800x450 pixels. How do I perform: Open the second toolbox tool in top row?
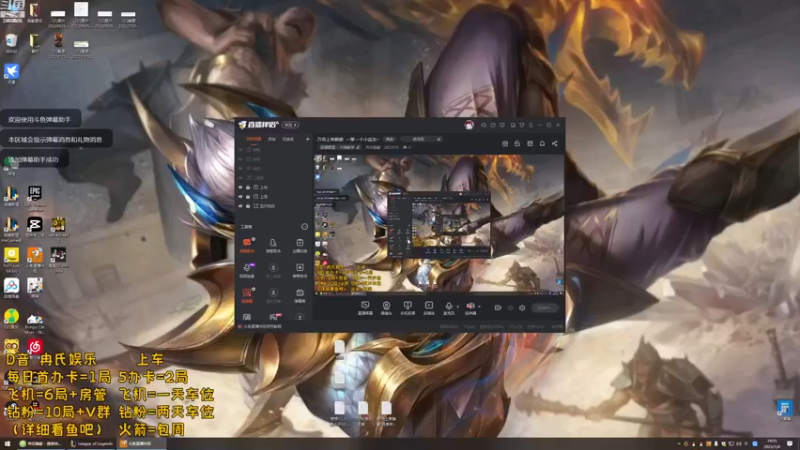pos(273,244)
